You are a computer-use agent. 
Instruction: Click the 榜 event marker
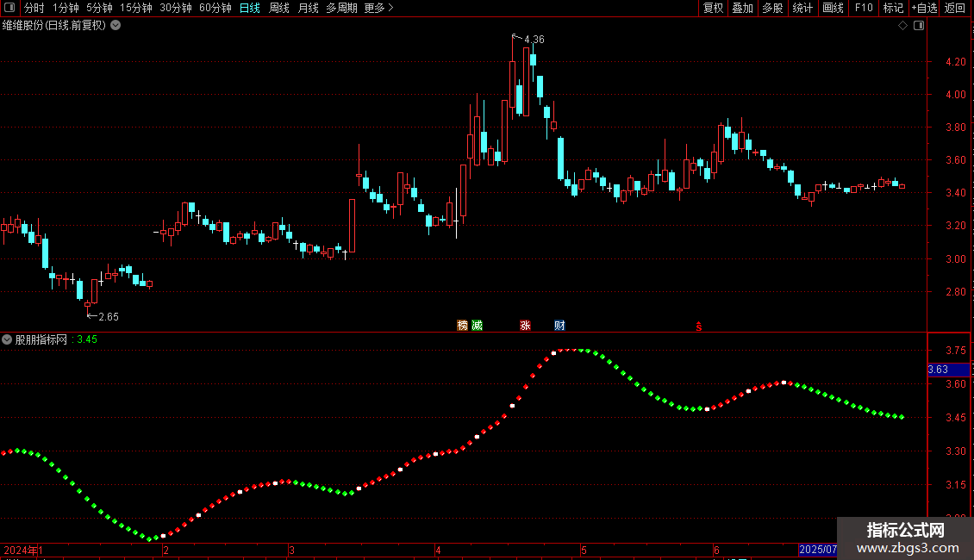462,326
